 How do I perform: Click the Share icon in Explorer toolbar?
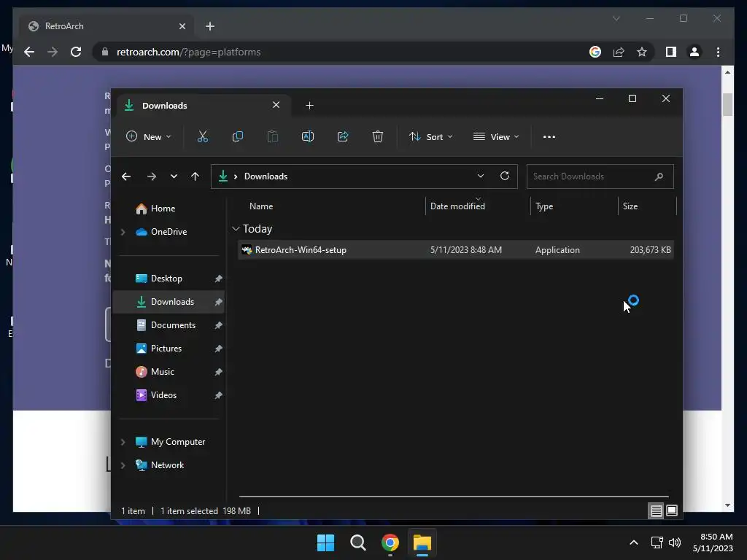click(x=343, y=136)
